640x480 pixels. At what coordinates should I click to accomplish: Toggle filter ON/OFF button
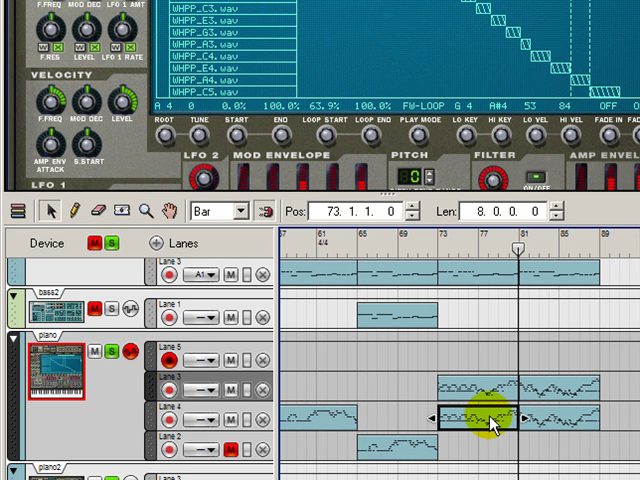click(536, 177)
